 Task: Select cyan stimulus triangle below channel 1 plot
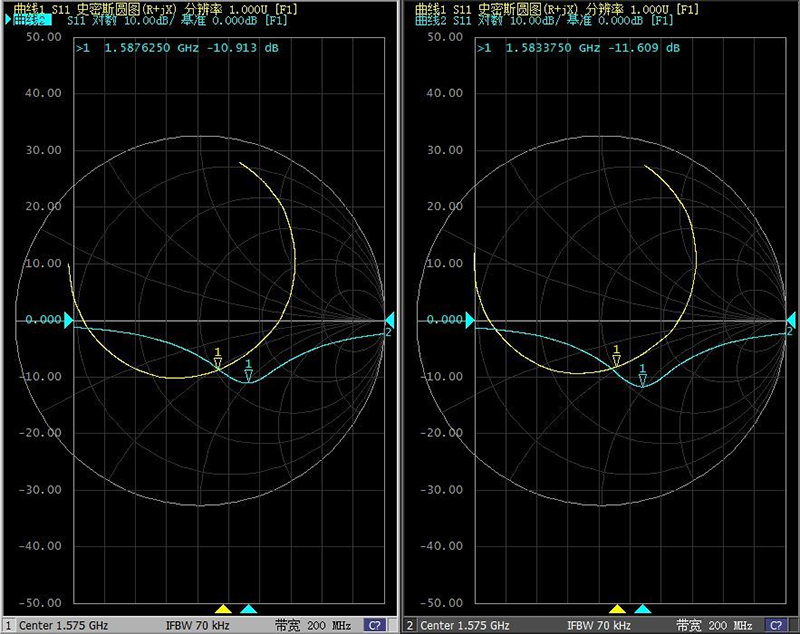point(249,608)
